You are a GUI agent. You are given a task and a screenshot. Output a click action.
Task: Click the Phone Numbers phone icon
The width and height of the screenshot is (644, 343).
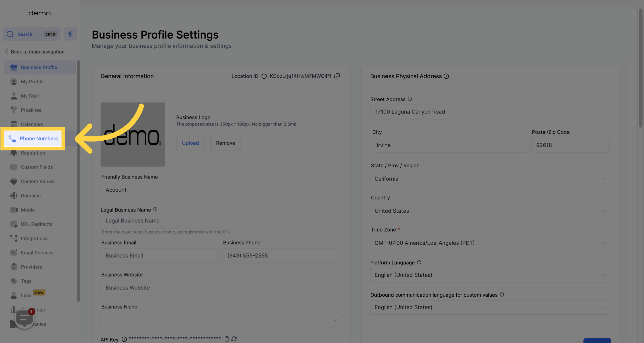coord(12,138)
